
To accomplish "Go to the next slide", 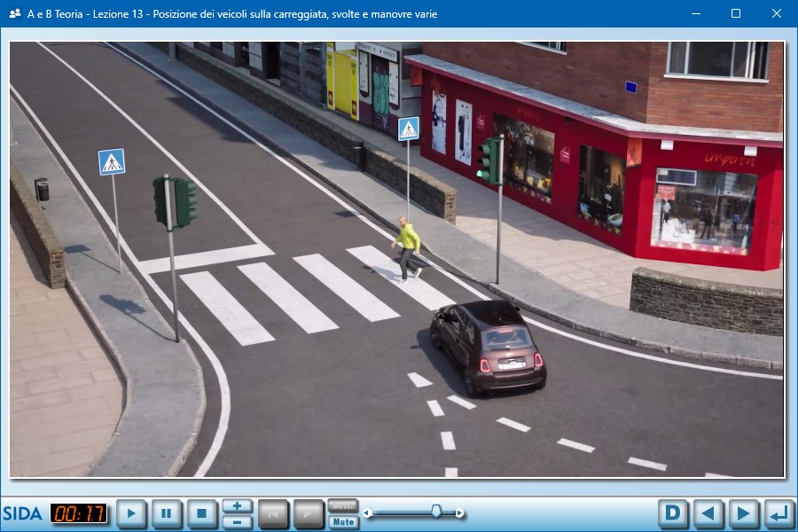I will pos(743,513).
